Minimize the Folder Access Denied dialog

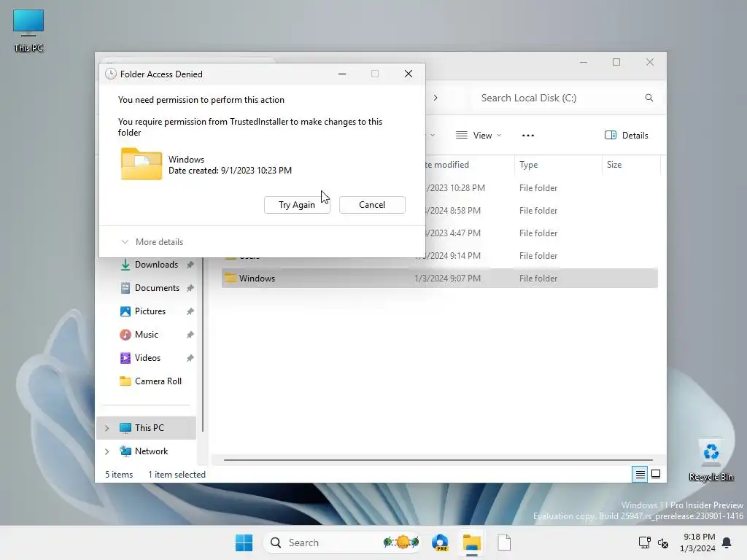click(x=342, y=74)
